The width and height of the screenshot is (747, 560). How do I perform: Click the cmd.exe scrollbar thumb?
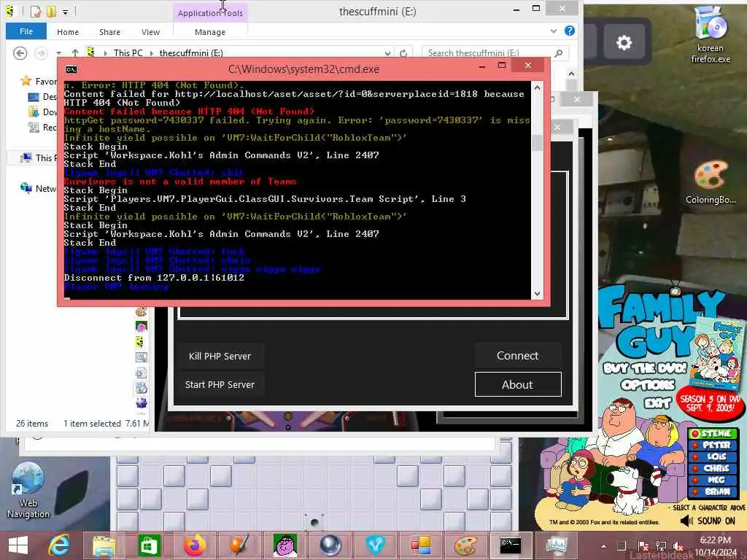tap(538, 142)
